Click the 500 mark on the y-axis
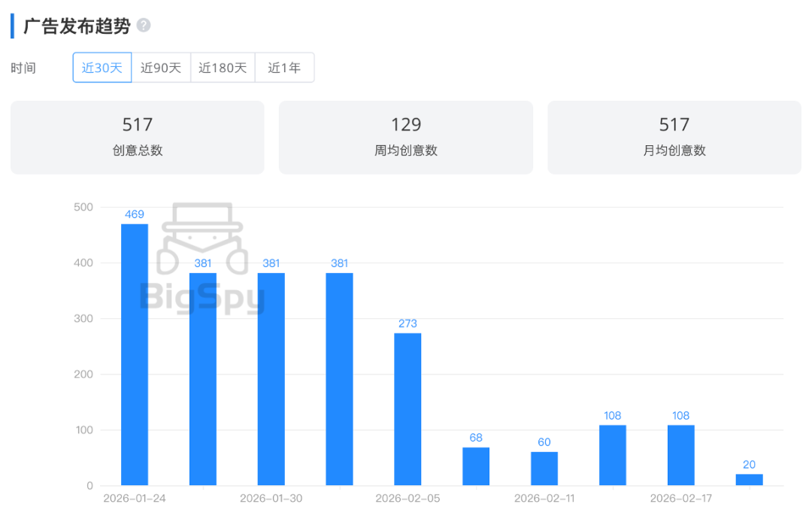812x513 pixels. [85, 207]
